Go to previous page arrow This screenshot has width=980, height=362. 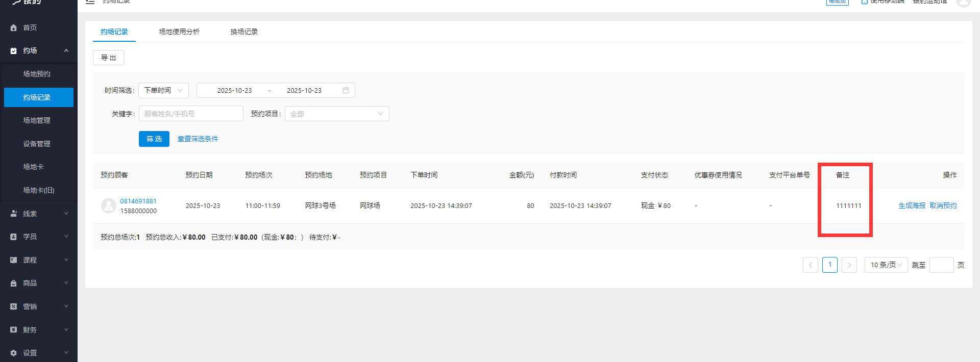tap(811, 265)
